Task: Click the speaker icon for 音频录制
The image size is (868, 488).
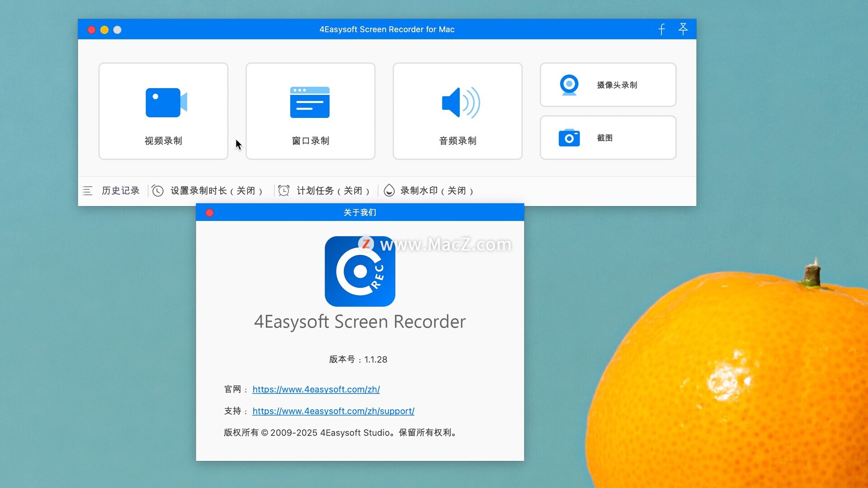Action: pos(461,103)
